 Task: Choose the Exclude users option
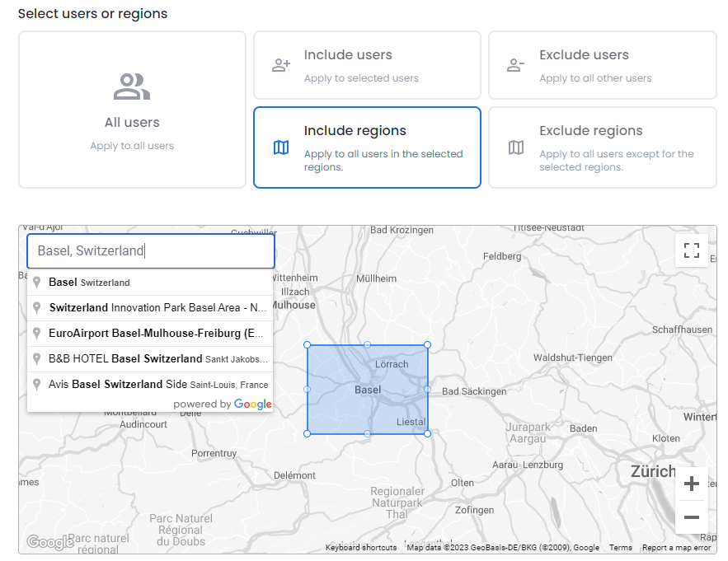[x=603, y=65]
